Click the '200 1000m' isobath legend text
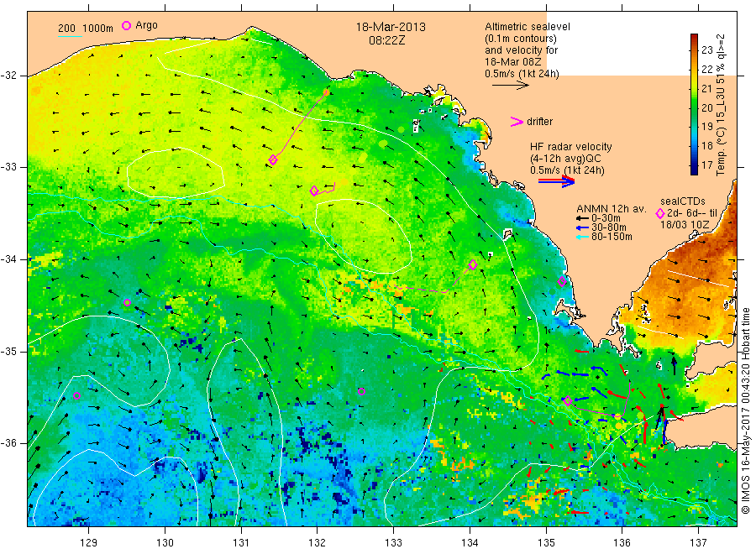756x554 pixels. point(86,29)
